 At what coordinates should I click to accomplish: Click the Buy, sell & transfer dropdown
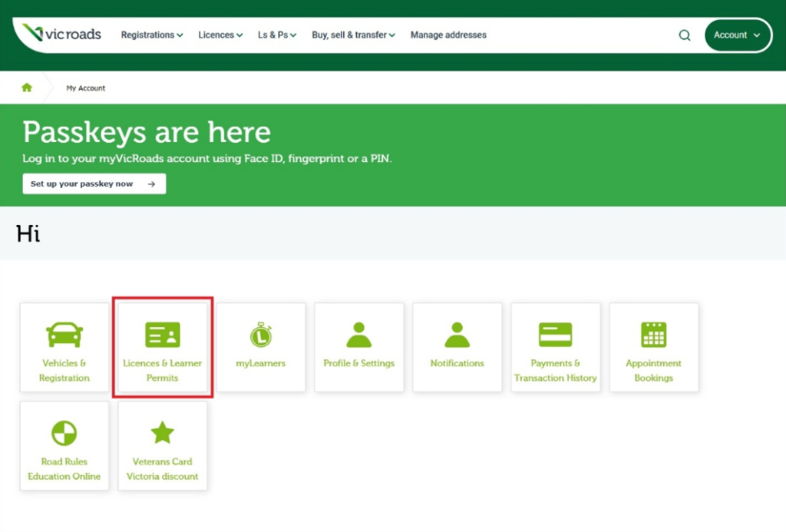pyautogui.click(x=353, y=35)
